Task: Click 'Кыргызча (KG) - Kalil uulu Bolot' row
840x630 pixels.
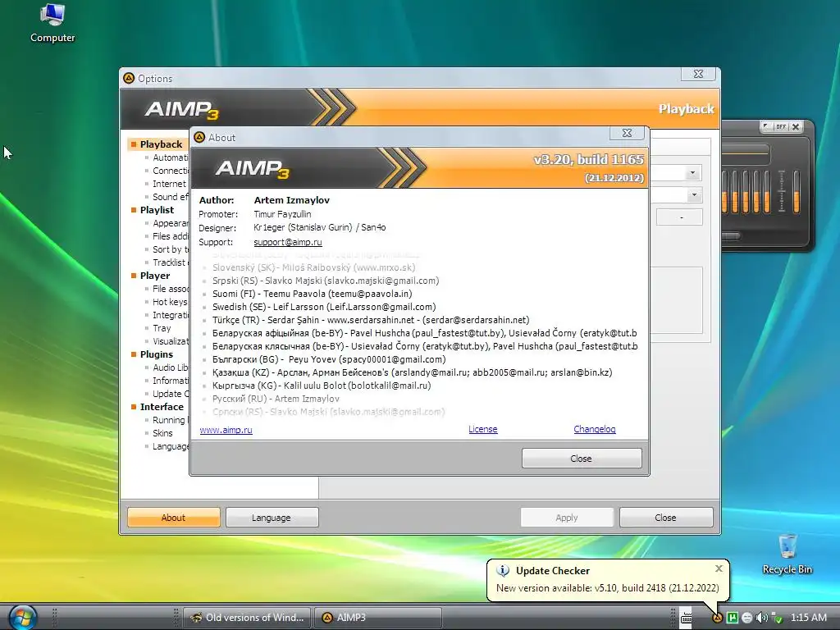Action: pyautogui.click(x=322, y=386)
